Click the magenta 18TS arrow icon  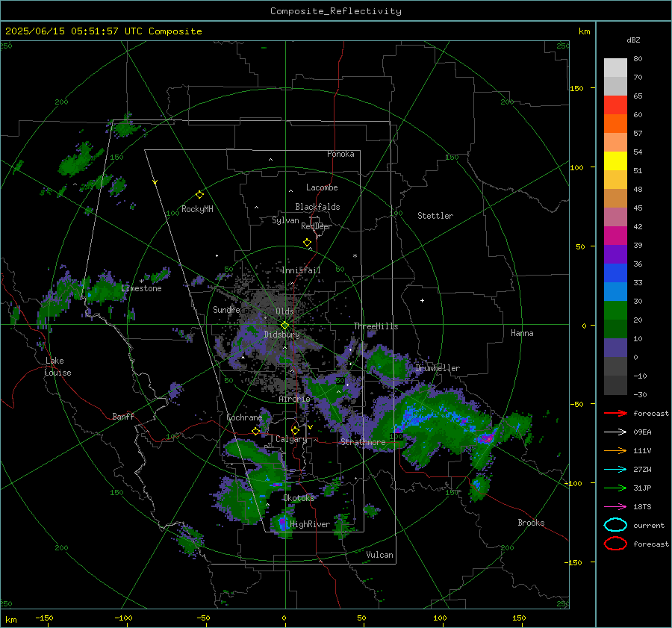pyautogui.click(x=615, y=507)
